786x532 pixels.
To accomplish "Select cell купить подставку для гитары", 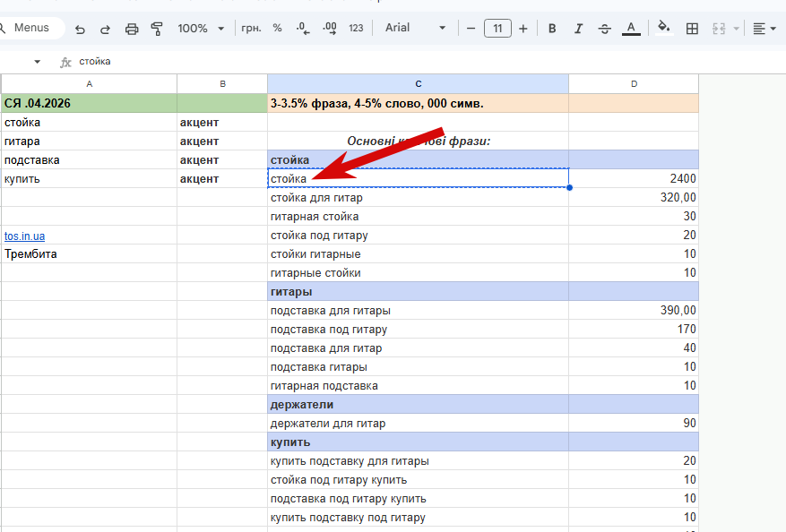I will [x=418, y=461].
